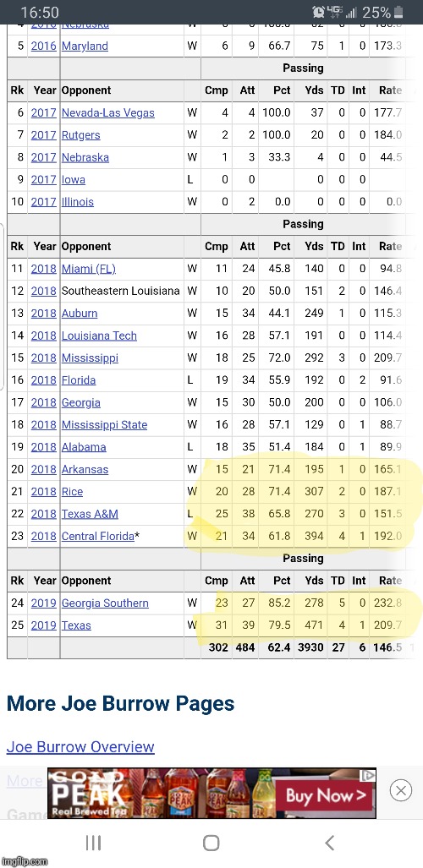This screenshot has height=868, width=423.
Task: Open the Joe Burrow Overview link
Action: [80, 747]
